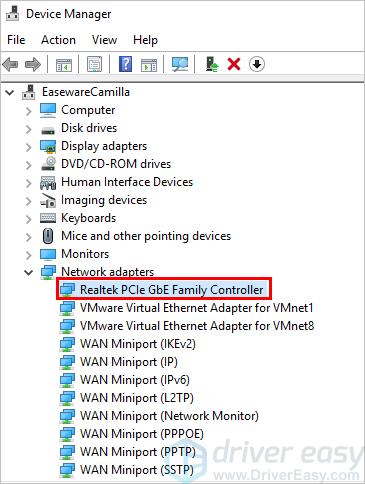Image resolution: width=365 pixels, height=484 pixels.
Task: Collapse the Network adapters category
Action: pos(29,272)
